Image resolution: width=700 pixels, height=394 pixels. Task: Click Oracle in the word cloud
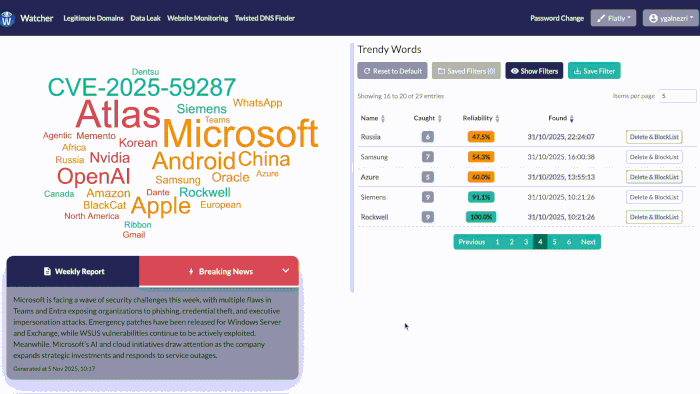pyautogui.click(x=230, y=177)
